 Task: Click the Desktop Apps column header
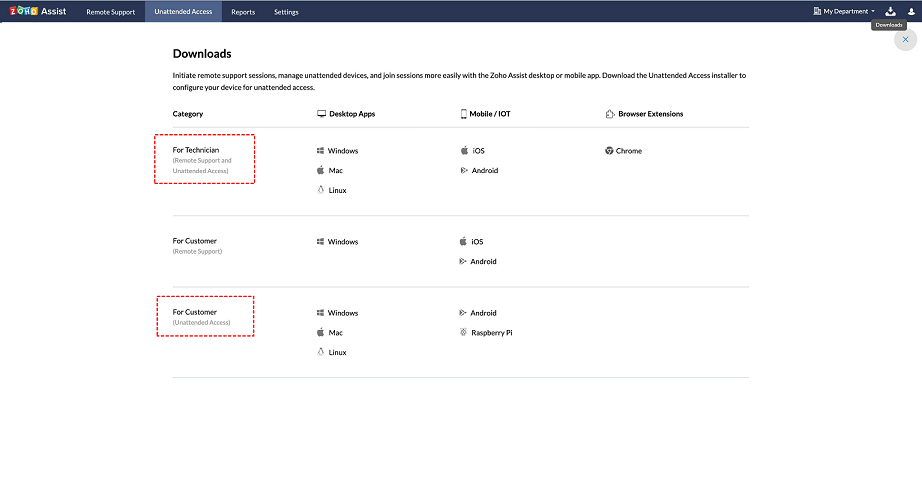[346, 114]
